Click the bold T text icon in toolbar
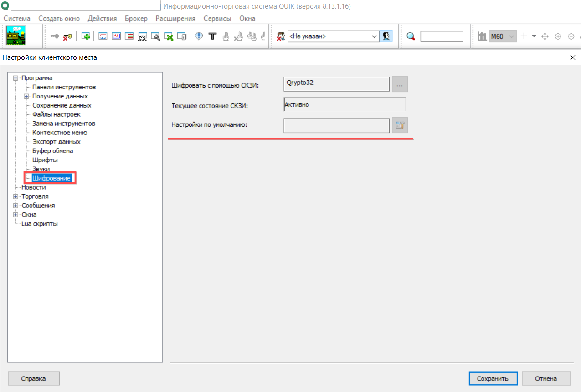 [x=212, y=36]
